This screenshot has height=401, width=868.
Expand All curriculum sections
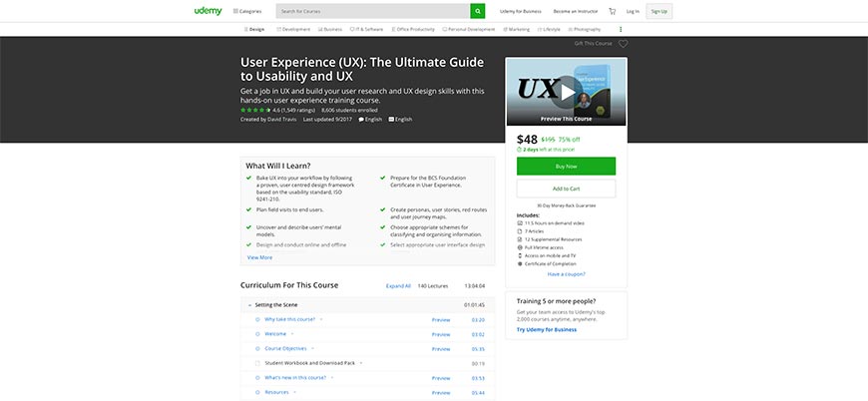(398, 286)
